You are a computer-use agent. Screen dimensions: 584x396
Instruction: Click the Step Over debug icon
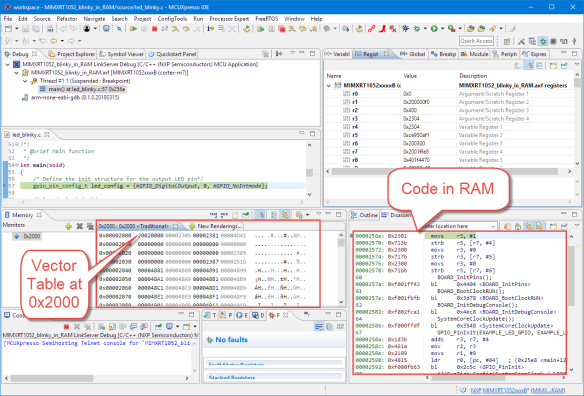(186, 29)
